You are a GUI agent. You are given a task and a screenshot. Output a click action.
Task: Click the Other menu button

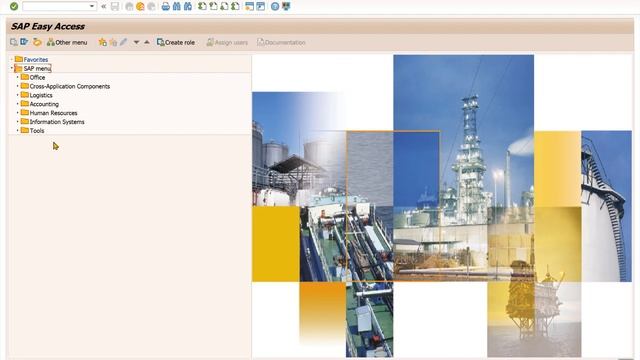67,42
